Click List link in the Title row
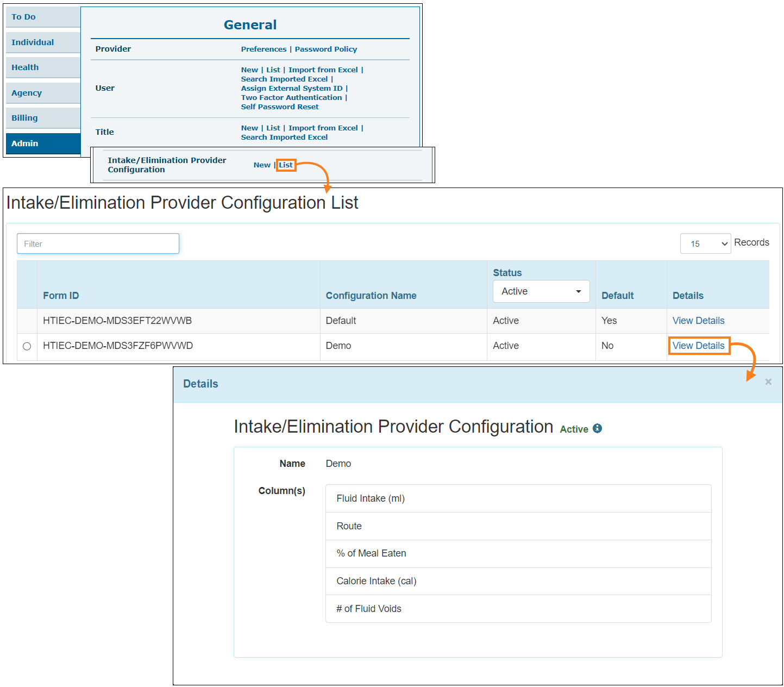This screenshot has width=784, height=687. coord(273,128)
